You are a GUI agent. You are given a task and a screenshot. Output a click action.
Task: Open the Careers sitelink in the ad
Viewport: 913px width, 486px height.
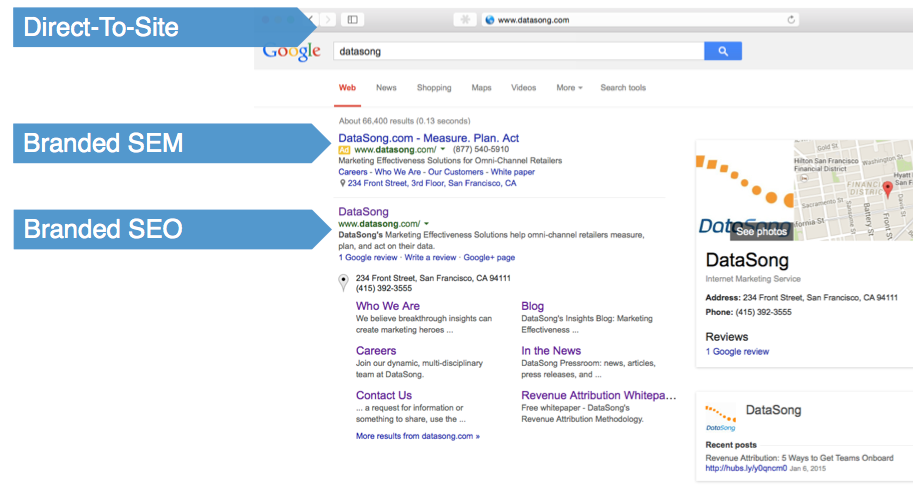[353, 172]
